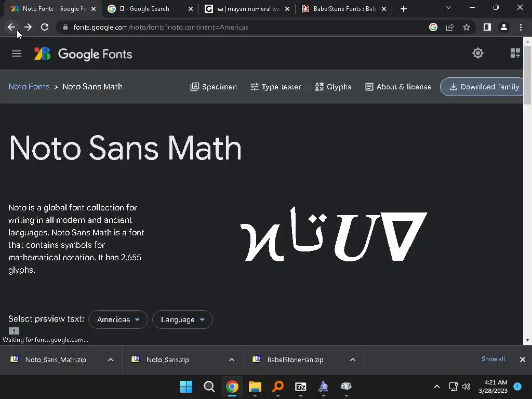Click the Google Fonts logo
The width and height of the screenshot is (532, 399).
[x=83, y=54]
